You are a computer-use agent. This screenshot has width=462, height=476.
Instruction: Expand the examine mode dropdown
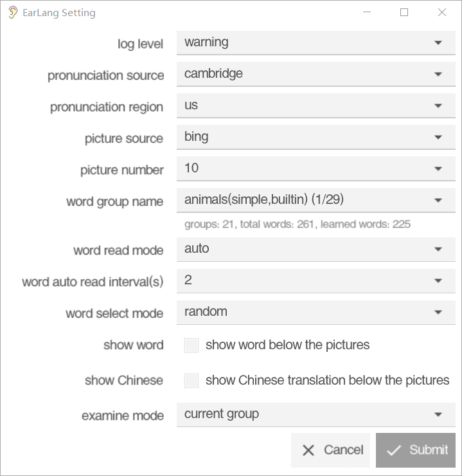(316, 415)
